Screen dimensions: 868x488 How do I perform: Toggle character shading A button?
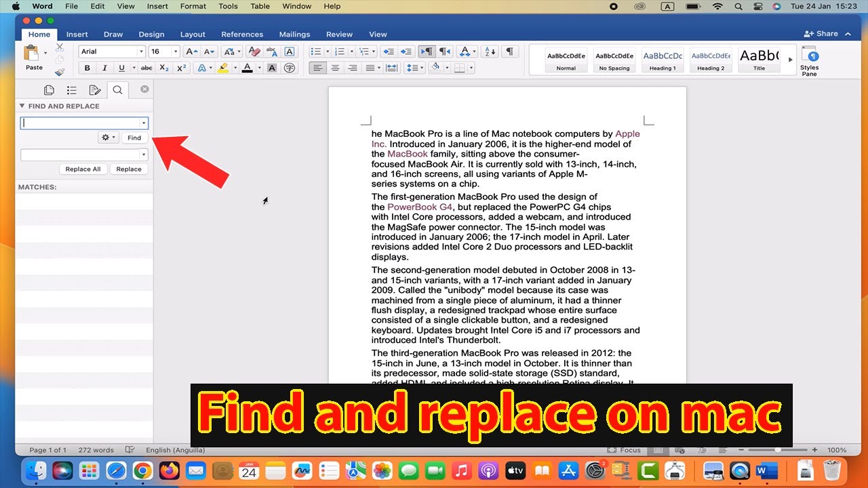click(272, 68)
